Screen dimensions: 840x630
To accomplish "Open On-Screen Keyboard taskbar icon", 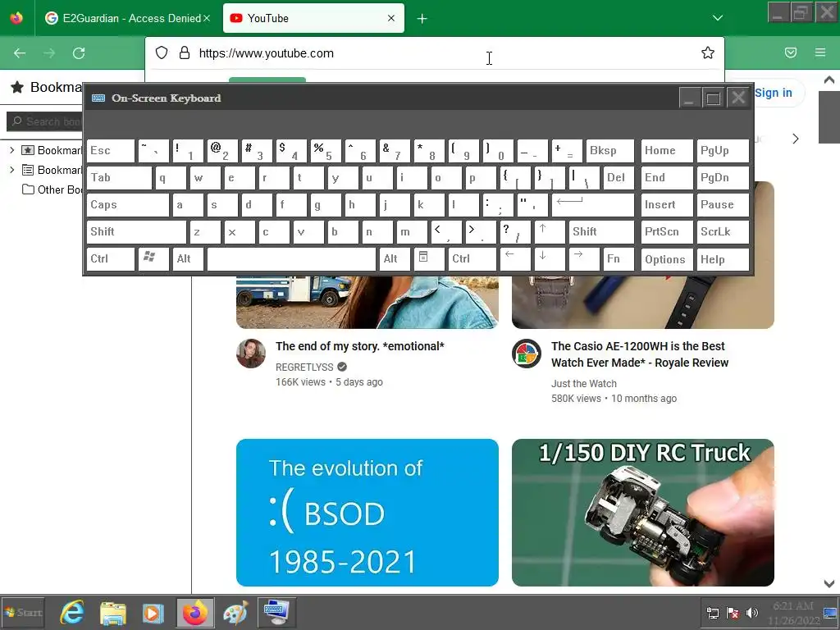I will (x=276, y=612).
